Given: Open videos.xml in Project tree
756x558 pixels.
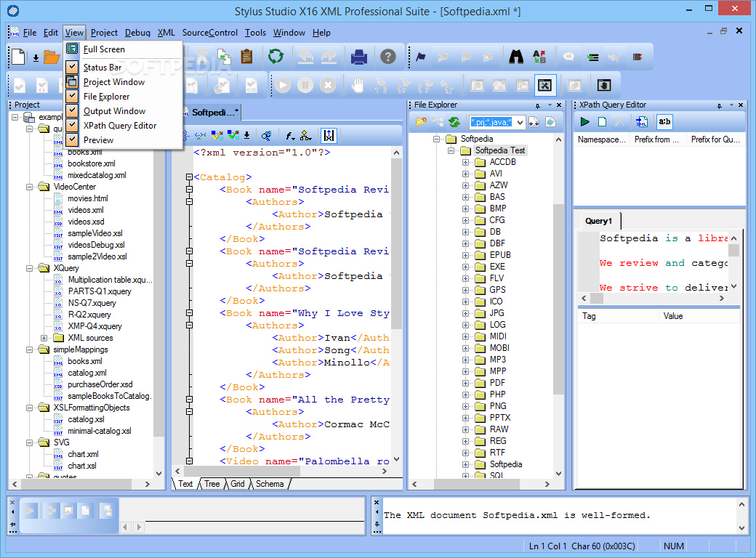Looking at the screenshot, I should tap(85, 210).
